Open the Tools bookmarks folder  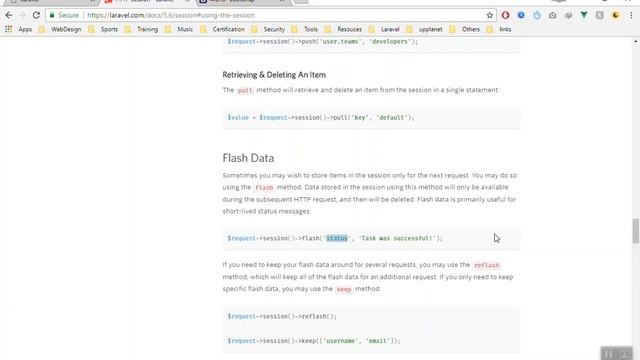(304, 29)
